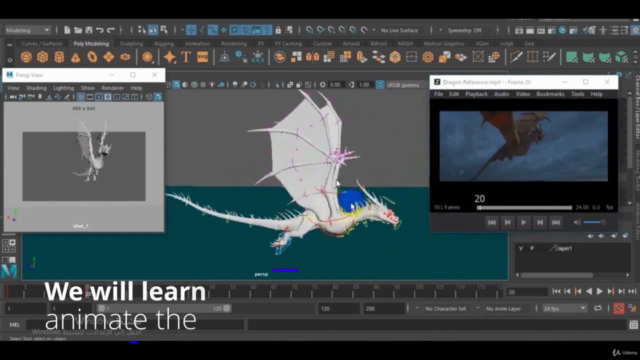Step forward one frame in Dragon Reference player
This screenshot has height=360, width=640.
540,222
